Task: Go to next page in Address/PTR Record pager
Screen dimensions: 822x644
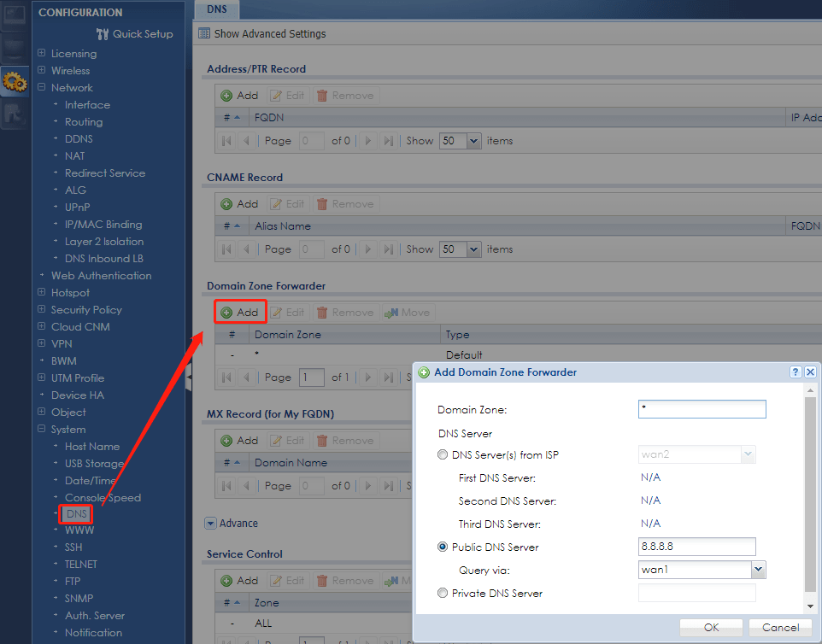Action: pos(368,141)
